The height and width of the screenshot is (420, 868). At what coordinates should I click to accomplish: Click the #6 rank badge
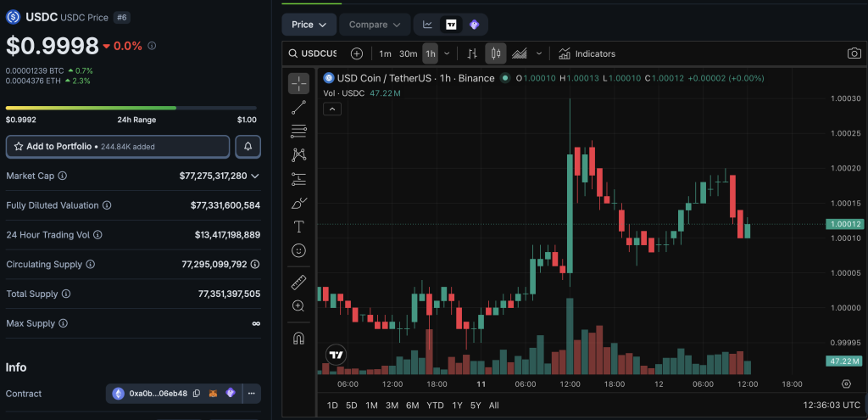tap(122, 18)
